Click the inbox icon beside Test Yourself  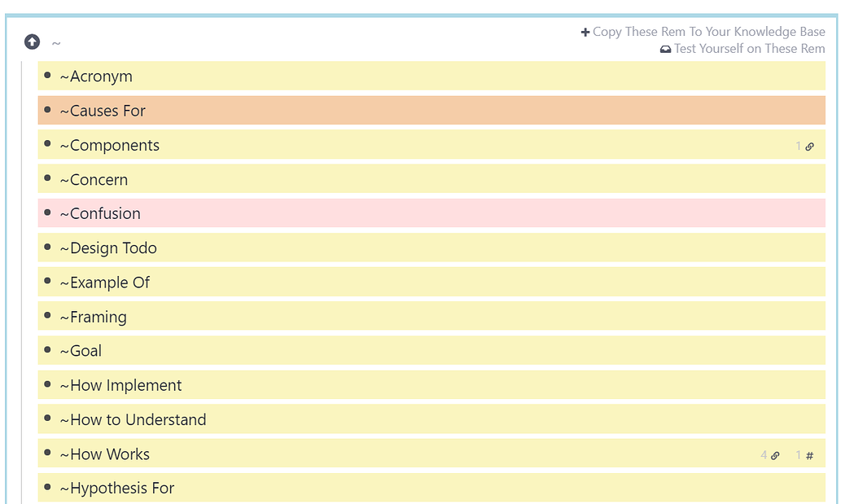(x=665, y=49)
